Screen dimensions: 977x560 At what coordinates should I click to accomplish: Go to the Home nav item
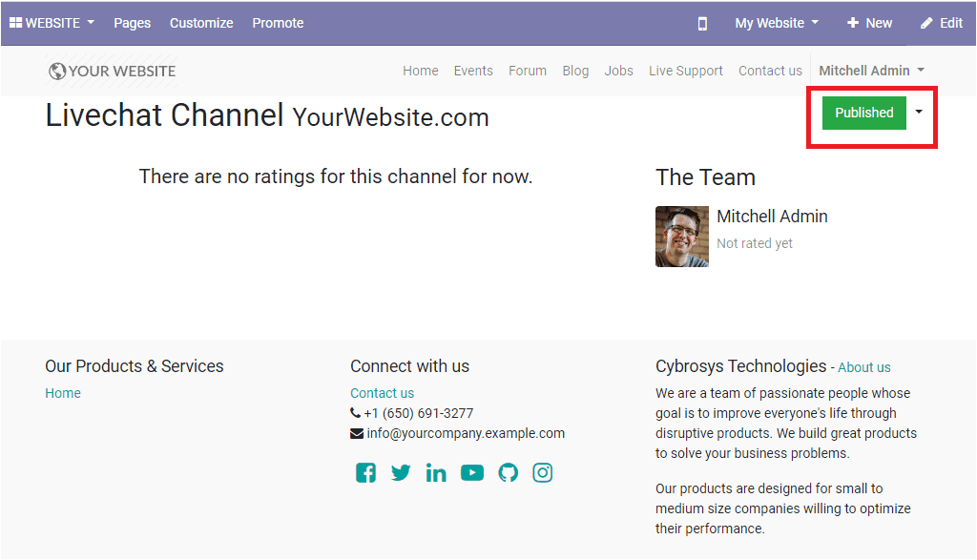tap(421, 71)
